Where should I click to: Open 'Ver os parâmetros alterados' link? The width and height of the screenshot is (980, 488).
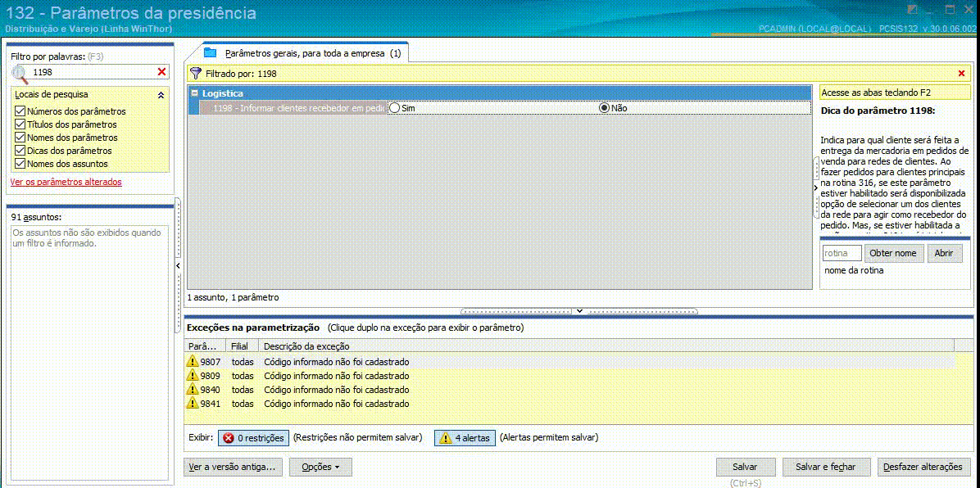[x=66, y=182]
